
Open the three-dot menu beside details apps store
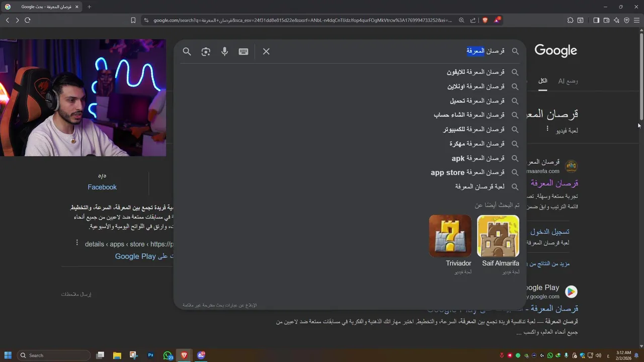point(77,243)
